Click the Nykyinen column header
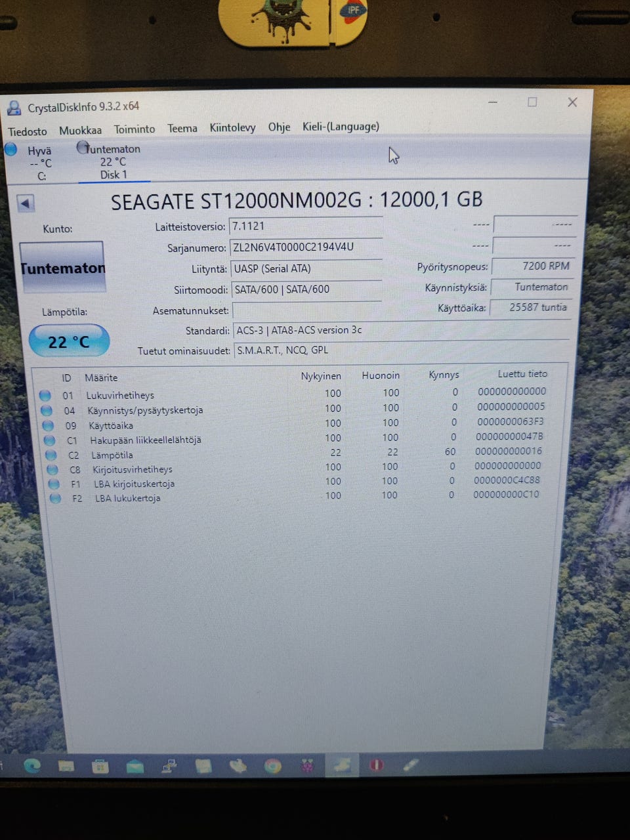630x840 pixels. pyautogui.click(x=321, y=376)
